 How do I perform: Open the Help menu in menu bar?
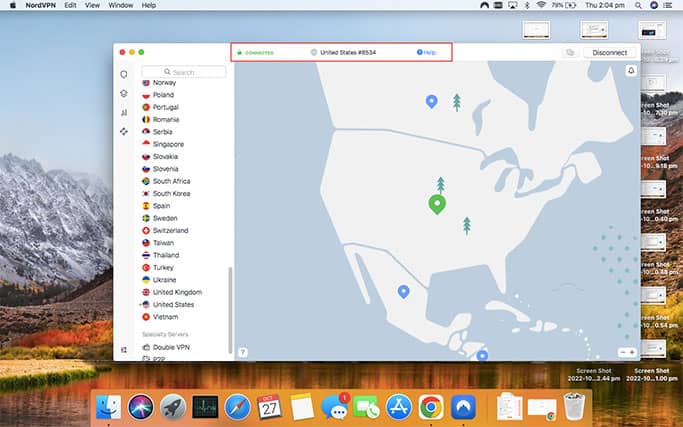click(149, 5)
